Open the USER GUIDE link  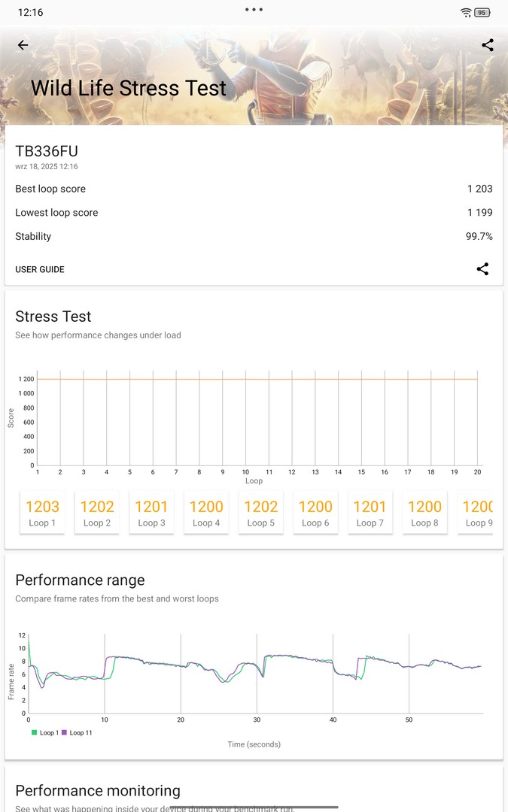pos(40,269)
